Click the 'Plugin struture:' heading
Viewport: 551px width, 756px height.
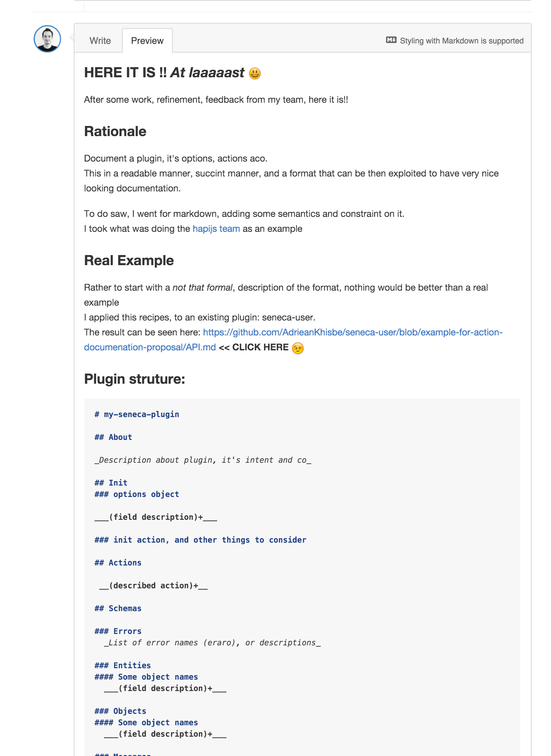pos(135,379)
